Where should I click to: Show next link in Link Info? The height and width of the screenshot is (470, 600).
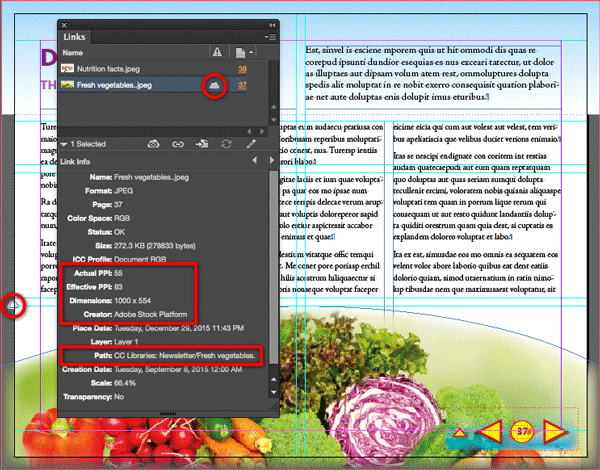272,160
